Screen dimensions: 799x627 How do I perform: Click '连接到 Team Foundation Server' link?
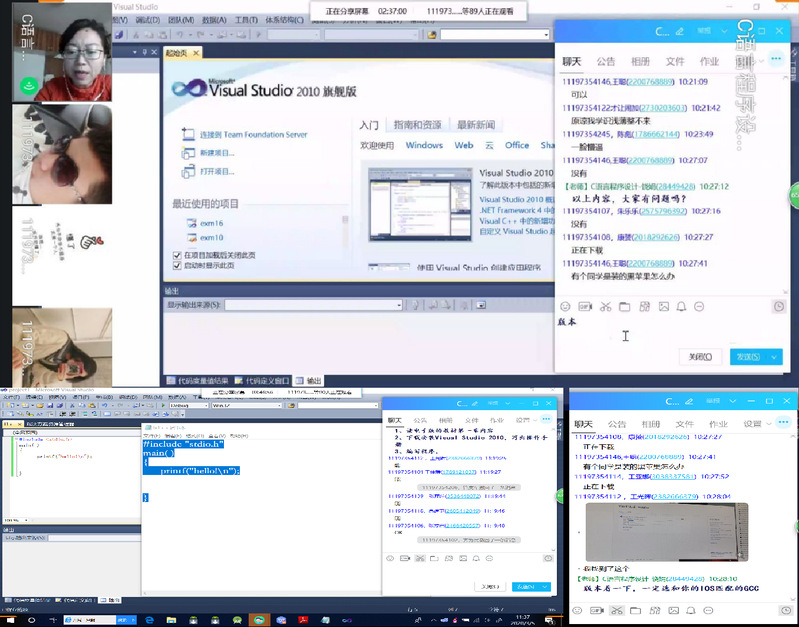pos(253,134)
